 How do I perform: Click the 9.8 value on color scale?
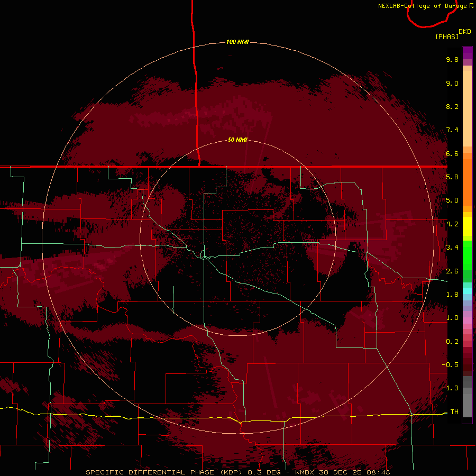tap(452, 59)
